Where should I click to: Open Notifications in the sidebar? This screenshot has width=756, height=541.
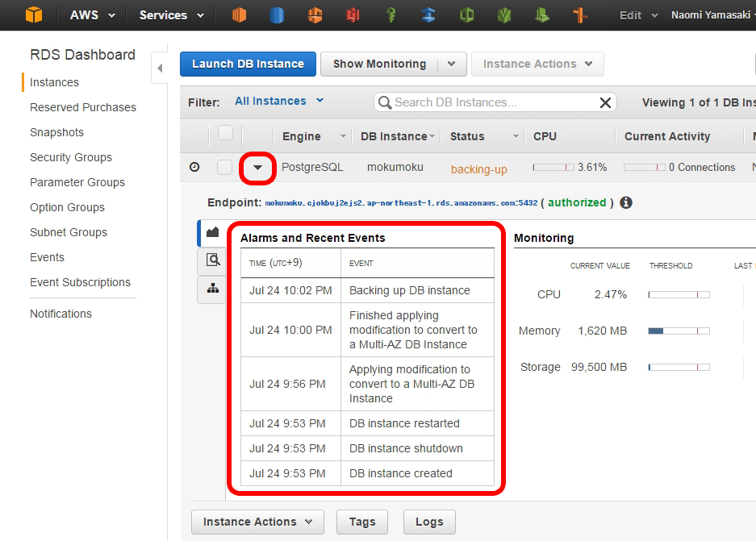(x=61, y=314)
